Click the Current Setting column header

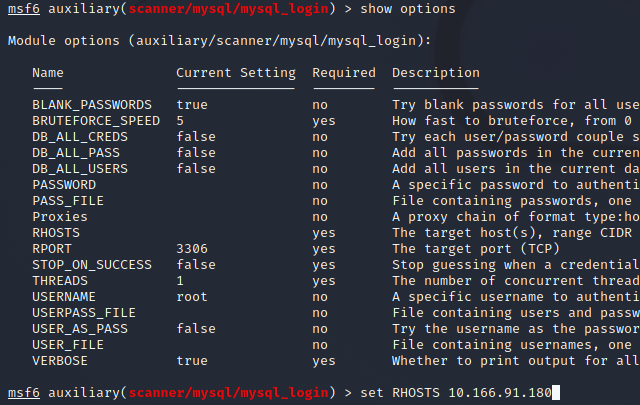236,72
